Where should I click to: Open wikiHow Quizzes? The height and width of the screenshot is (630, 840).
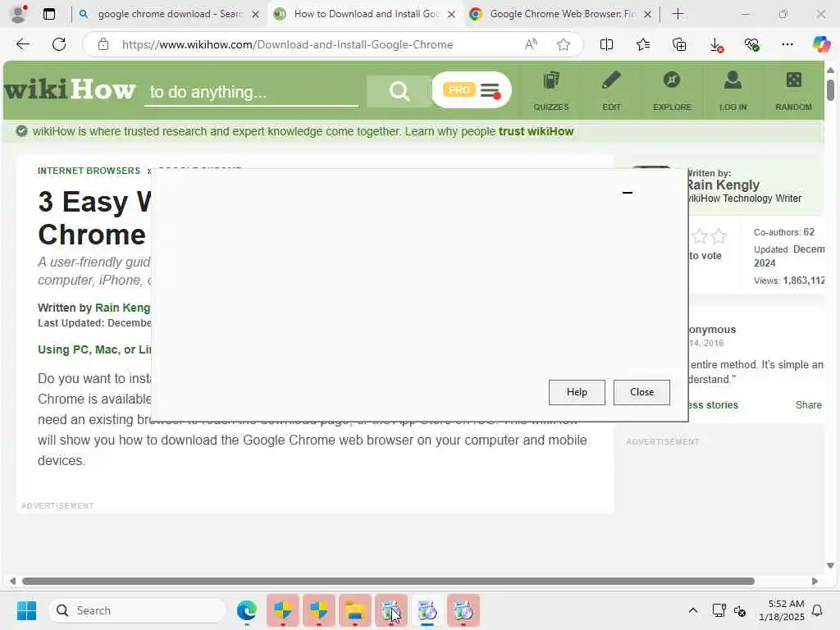(550, 91)
